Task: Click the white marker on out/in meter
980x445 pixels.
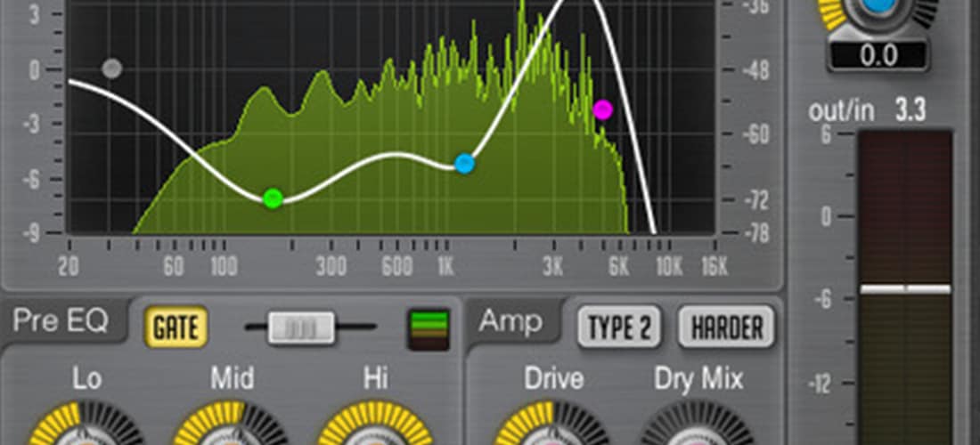Action: pyautogui.click(x=905, y=289)
